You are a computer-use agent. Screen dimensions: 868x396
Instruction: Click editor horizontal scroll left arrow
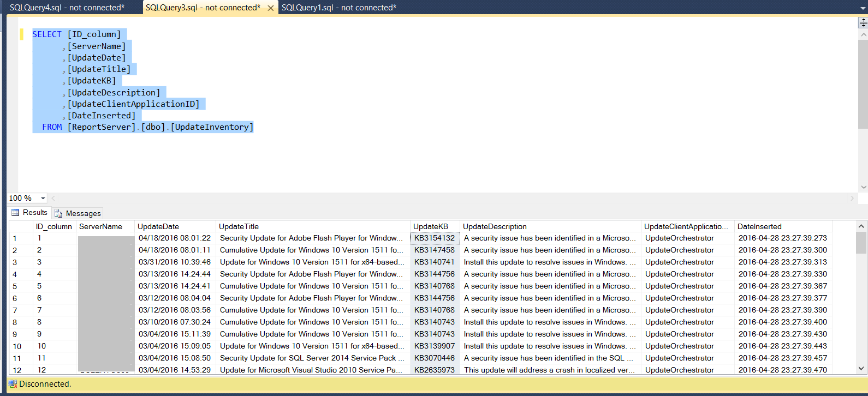tap(53, 198)
